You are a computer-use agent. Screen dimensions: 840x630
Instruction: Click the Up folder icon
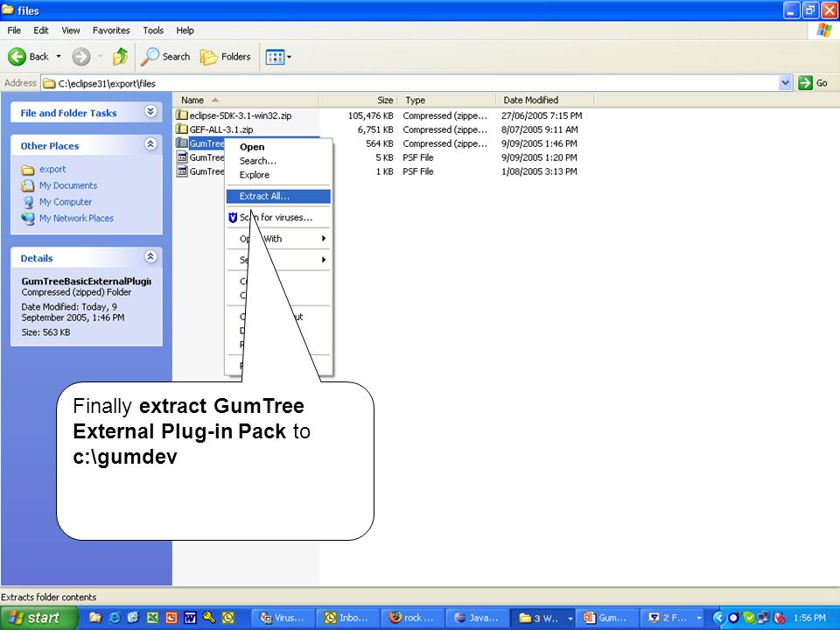(120, 56)
